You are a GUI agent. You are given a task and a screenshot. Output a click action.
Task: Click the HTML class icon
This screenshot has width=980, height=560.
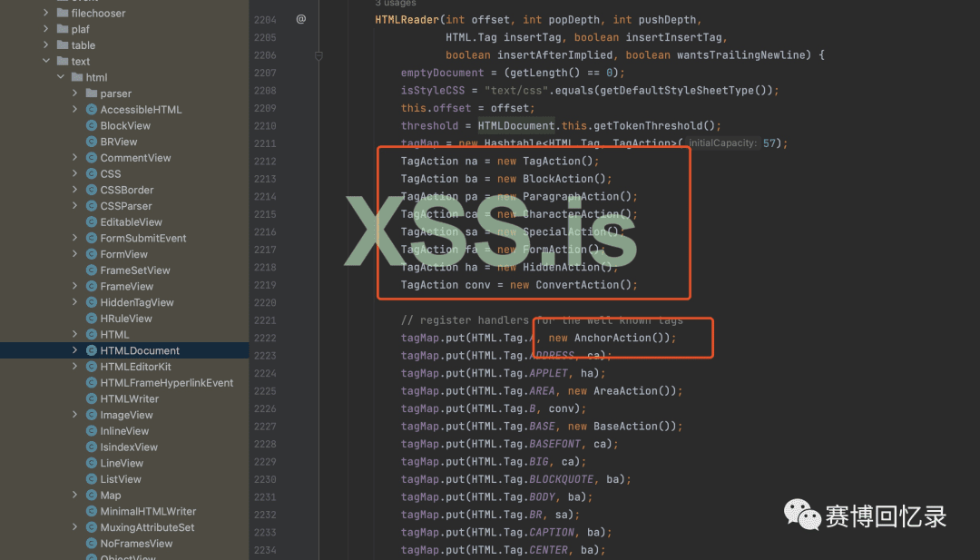point(92,335)
